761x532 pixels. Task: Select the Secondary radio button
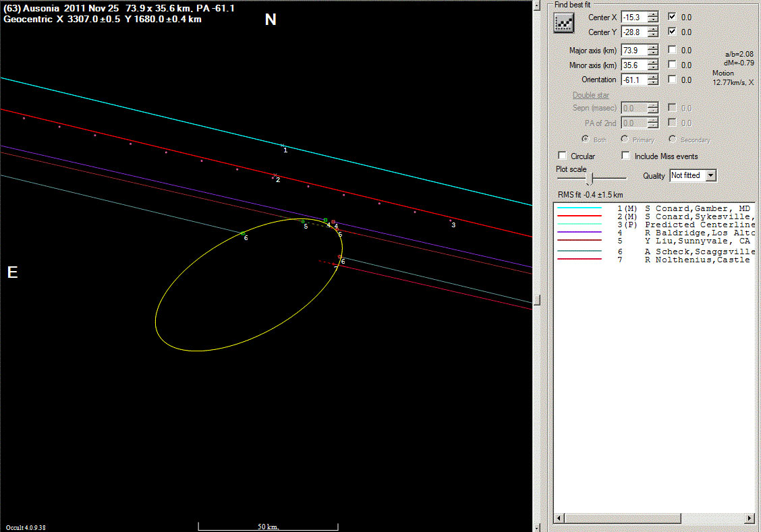[673, 139]
